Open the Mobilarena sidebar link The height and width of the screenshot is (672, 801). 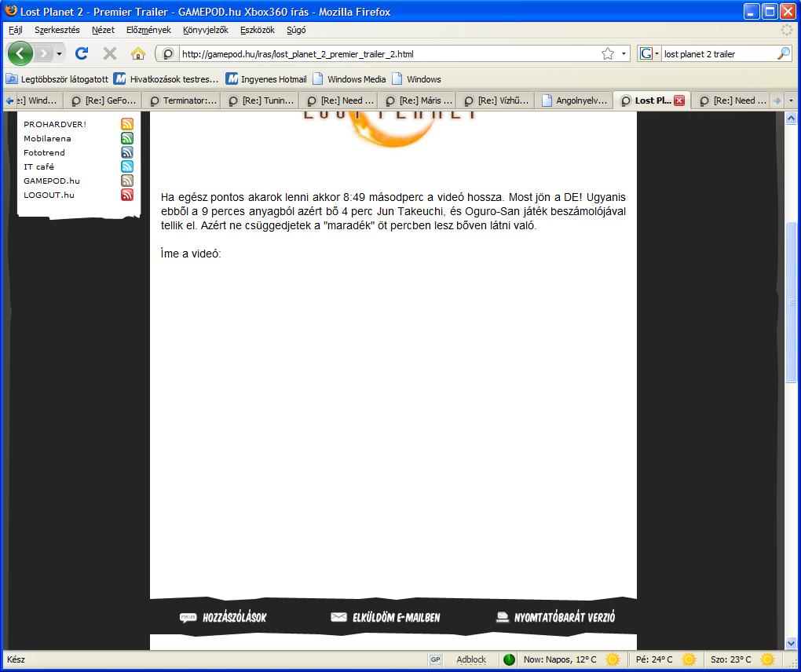coord(47,138)
